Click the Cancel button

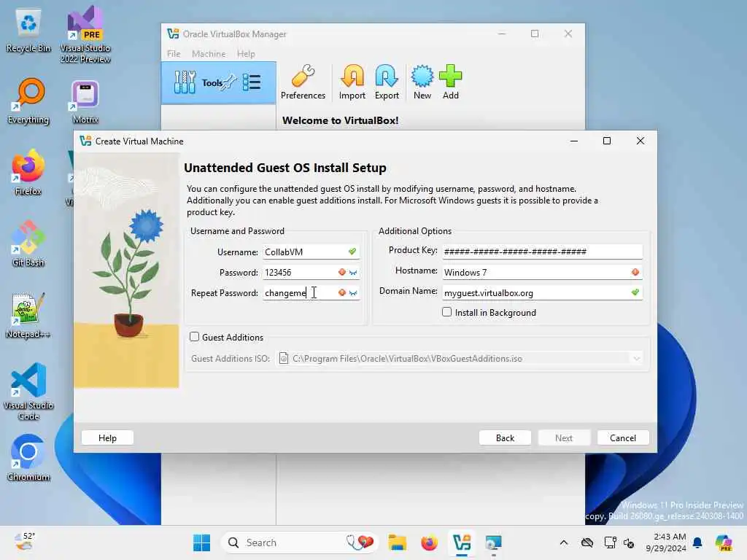point(623,438)
